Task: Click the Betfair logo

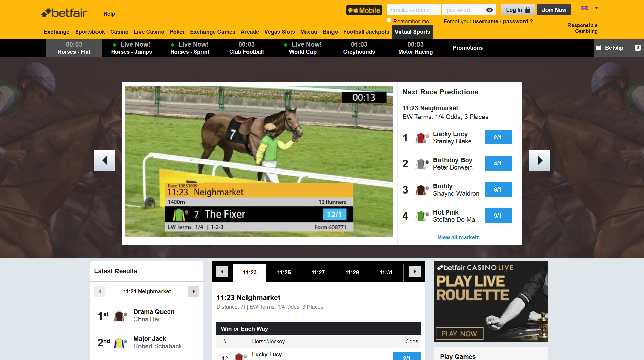Action: click(x=64, y=13)
